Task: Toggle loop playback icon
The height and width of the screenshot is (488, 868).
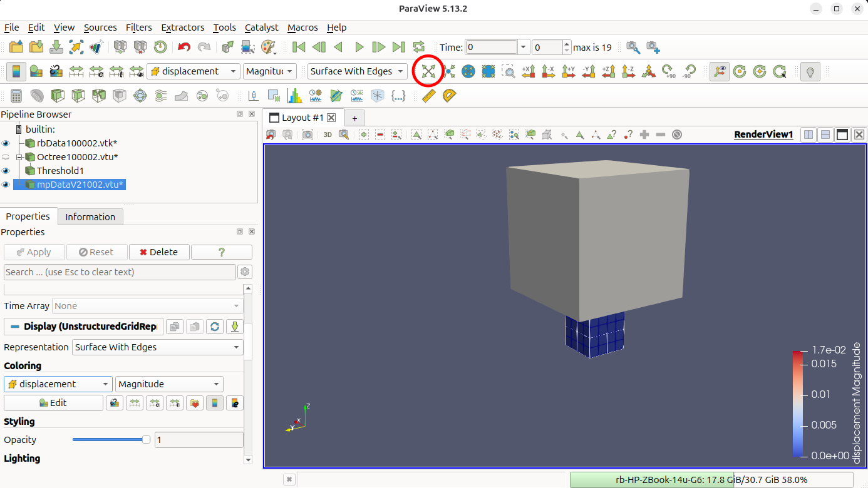Action: click(x=419, y=47)
